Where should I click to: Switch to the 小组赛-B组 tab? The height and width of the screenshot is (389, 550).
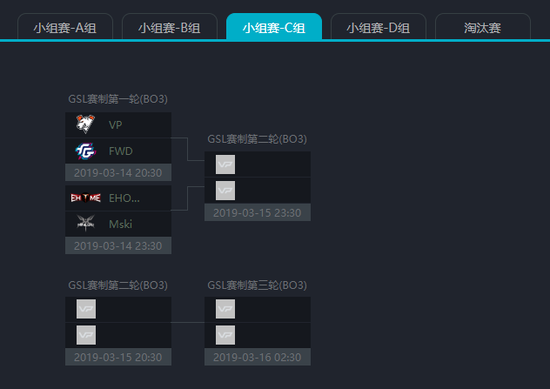[x=169, y=27]
